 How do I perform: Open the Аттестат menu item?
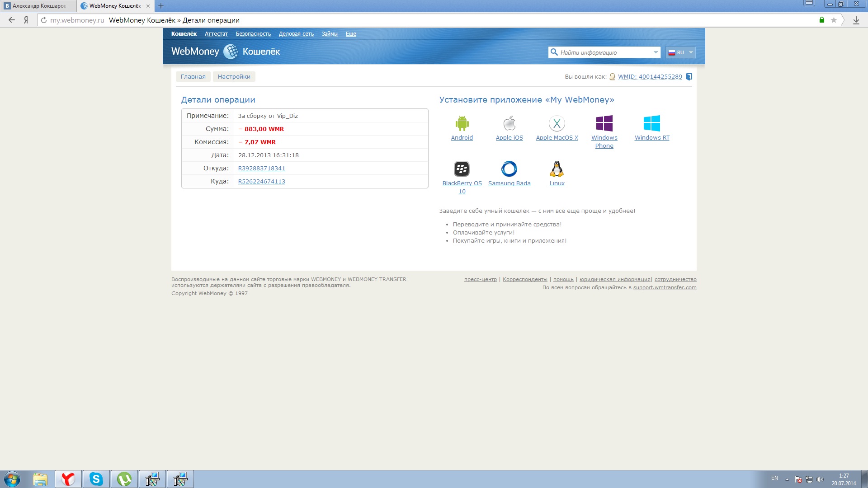point(216,34)
